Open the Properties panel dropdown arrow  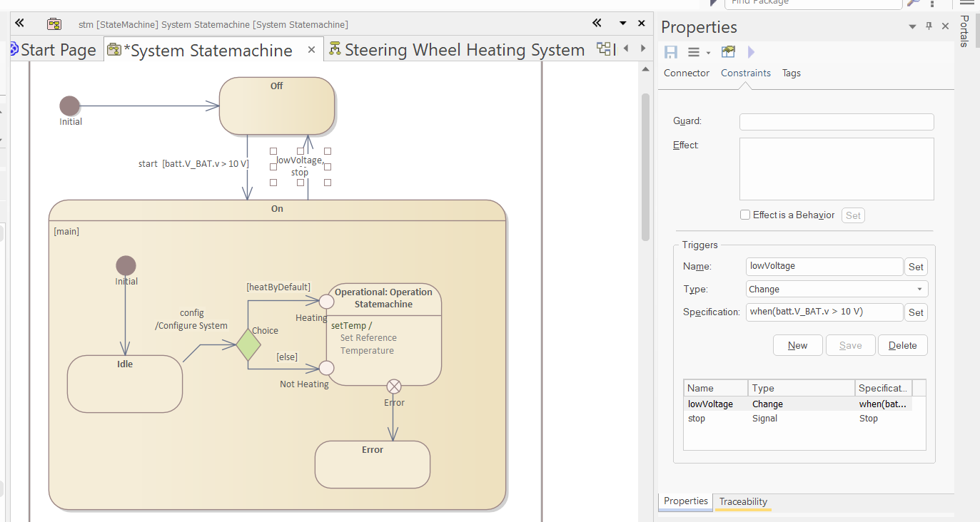click(x=912, y=26)
